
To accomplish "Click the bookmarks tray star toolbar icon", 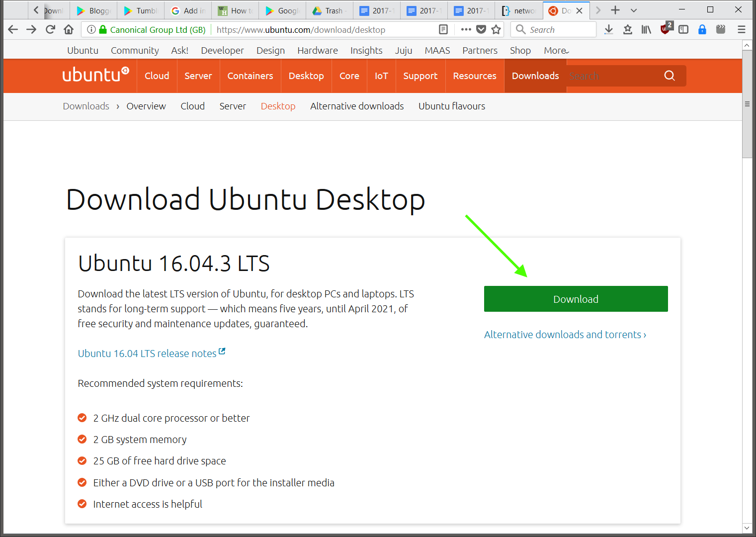I will (628, 30).
